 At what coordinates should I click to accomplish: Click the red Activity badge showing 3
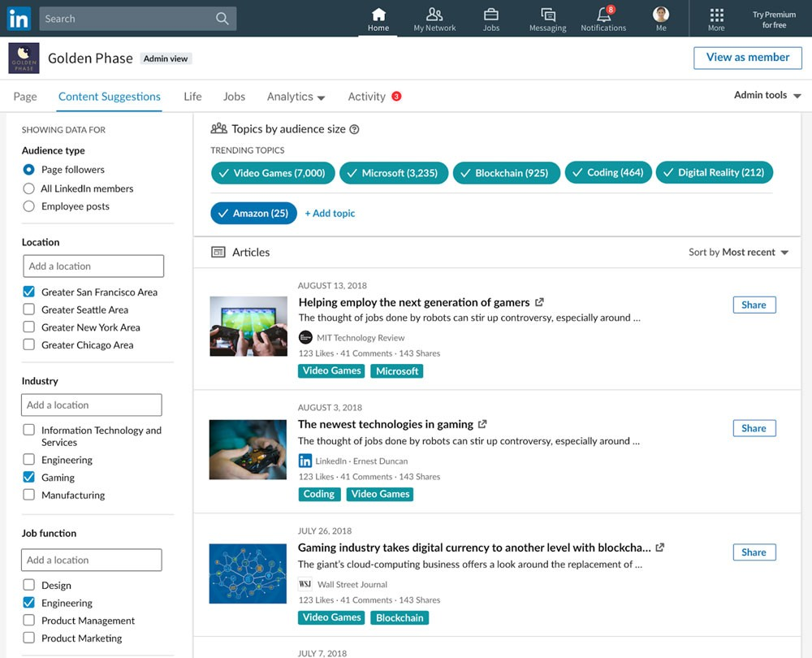(397, 97)
